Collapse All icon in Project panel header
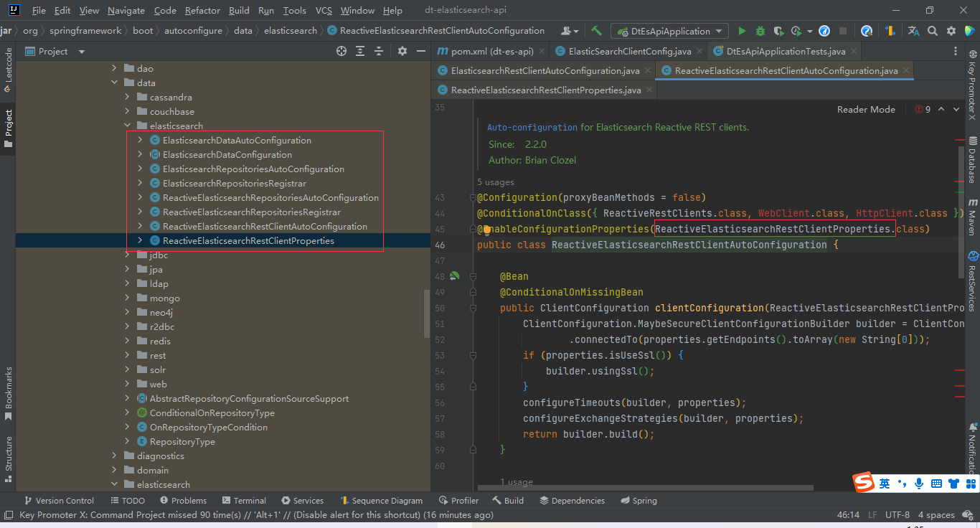 point(379,51)
